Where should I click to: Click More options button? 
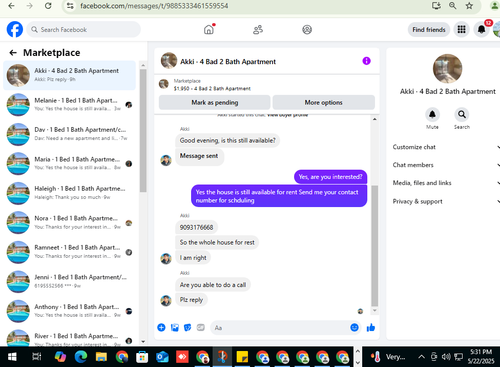323,102
